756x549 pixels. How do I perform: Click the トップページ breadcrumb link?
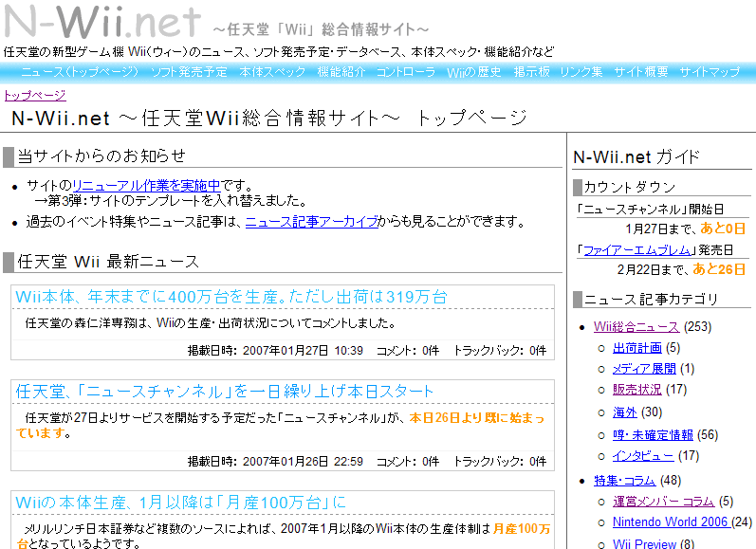point(35,96)
